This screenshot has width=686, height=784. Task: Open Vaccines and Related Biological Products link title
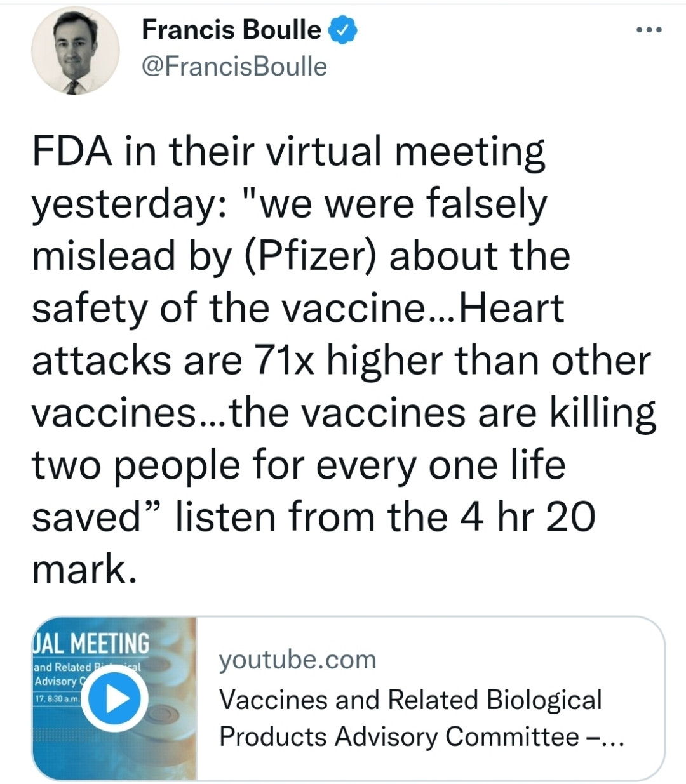[x=410, y=699]
